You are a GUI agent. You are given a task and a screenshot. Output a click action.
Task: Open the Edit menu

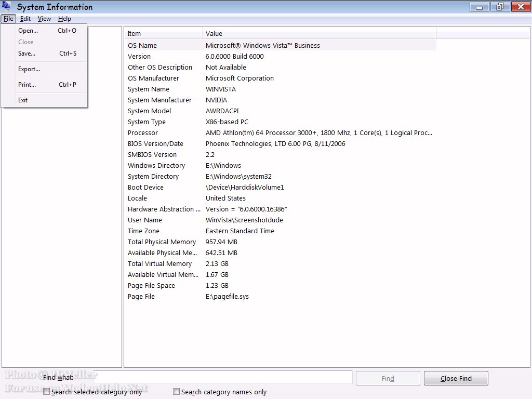[x=25, y=19]
